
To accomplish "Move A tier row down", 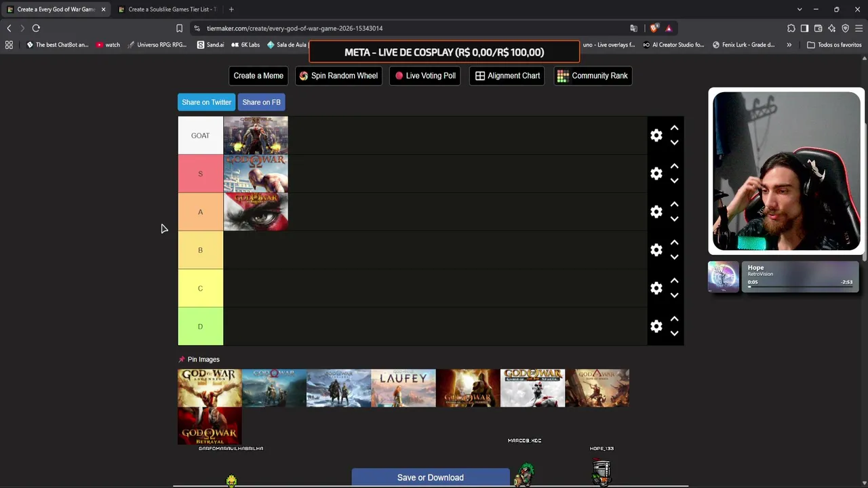I will 674,219.
